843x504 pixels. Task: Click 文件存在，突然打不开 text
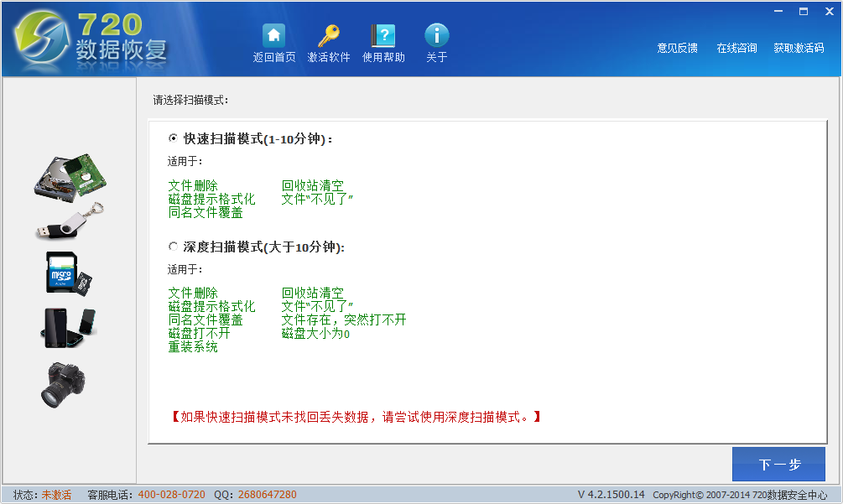pyautogui.click(x=344, y=320)
